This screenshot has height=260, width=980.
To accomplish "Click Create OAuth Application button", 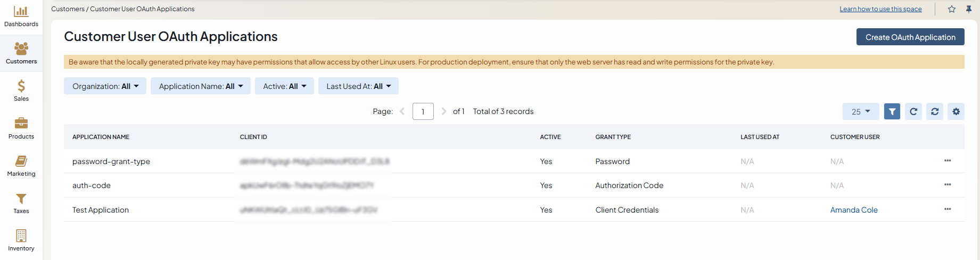I will tap(910, 37).
